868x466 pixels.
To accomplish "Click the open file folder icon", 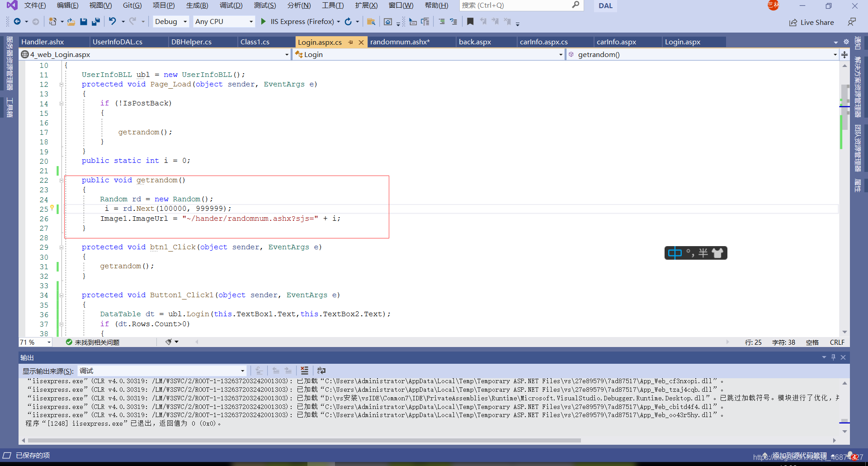I will pos(71,21).
